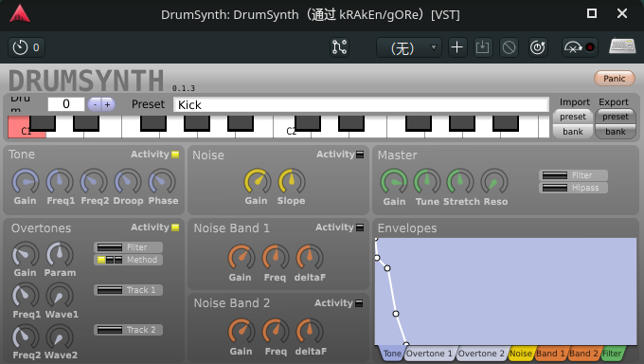
Task: Click the Noise Band 1 Freq knob
Action: pos(276,258)
